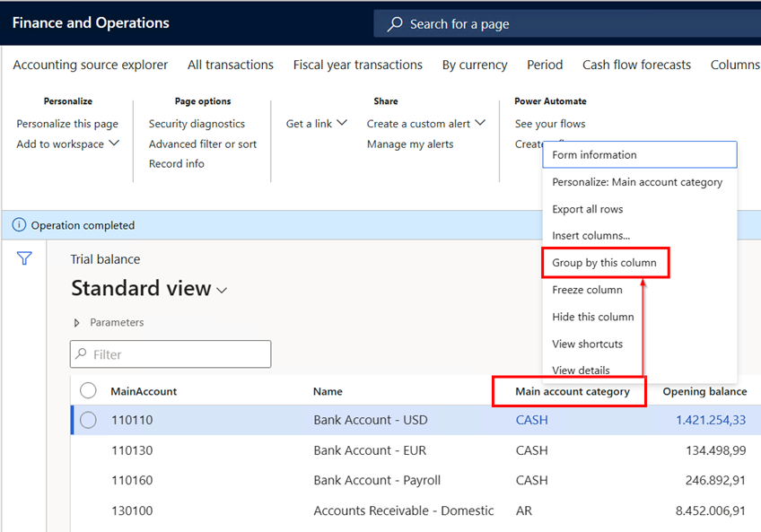This screenshot has height=532, width=761.
Task: Click Security diagnostics
Action: click(x=197, y=124)
